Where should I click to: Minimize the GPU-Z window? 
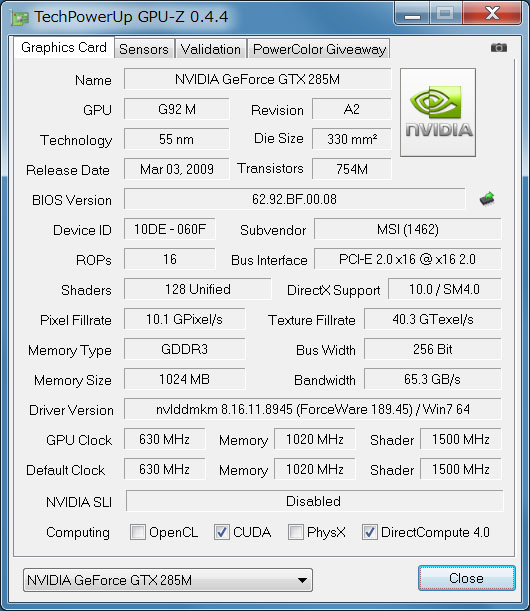point(412,14)
